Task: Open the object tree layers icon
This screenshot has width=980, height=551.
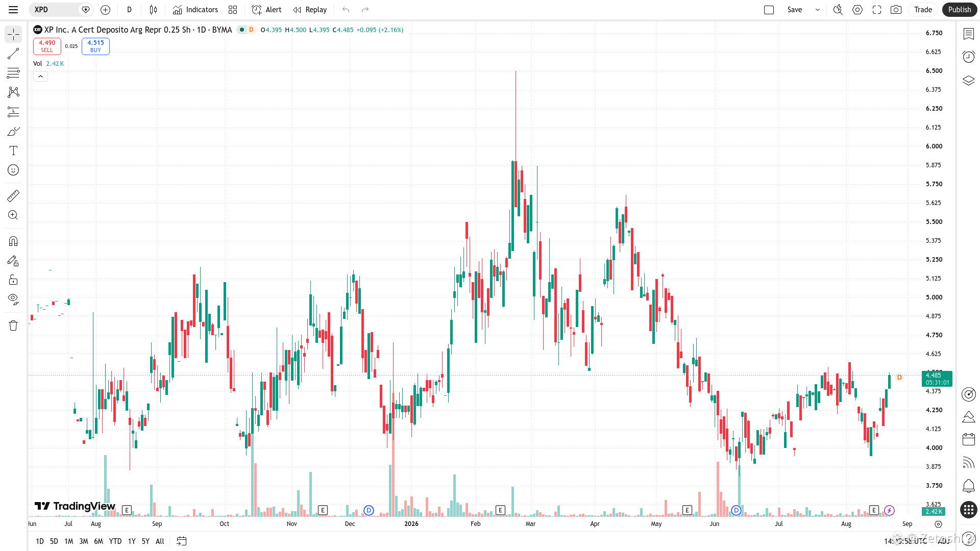Action: click(968, 81)
